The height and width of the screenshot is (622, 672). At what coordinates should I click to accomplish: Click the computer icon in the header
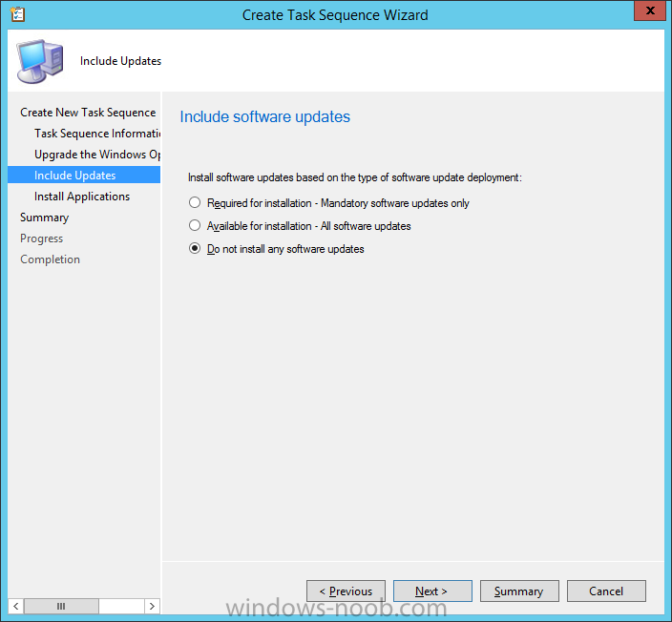pyautogui.click(x=40, y=61)
